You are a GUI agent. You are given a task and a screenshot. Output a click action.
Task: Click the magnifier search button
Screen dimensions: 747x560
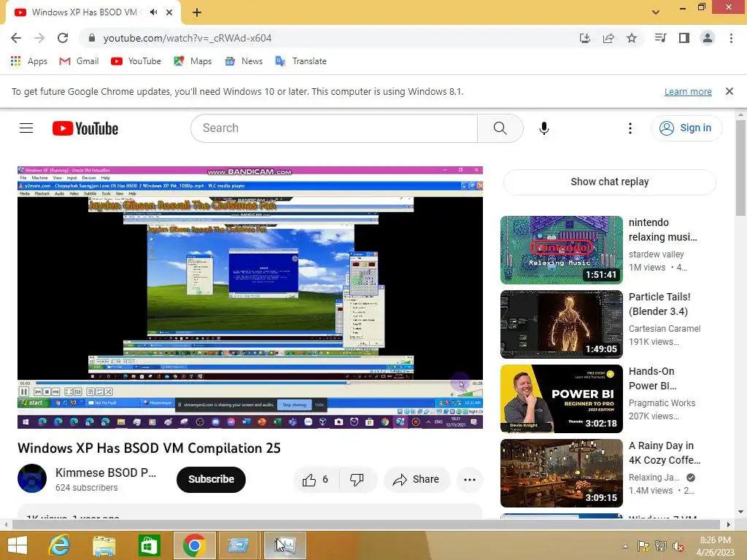coord(500,128)
